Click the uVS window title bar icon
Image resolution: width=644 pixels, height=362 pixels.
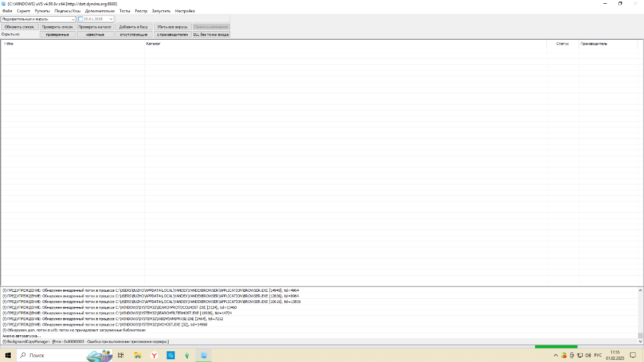click(4, 3)
